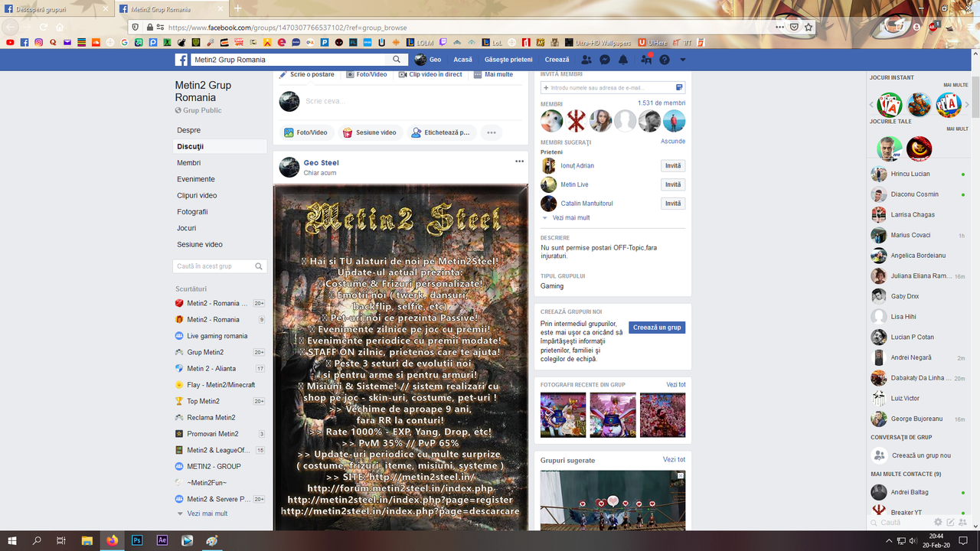The height and width of the screenshot is (551, 980).
Task: Open the quick help question mark icon
Action: 665,60
